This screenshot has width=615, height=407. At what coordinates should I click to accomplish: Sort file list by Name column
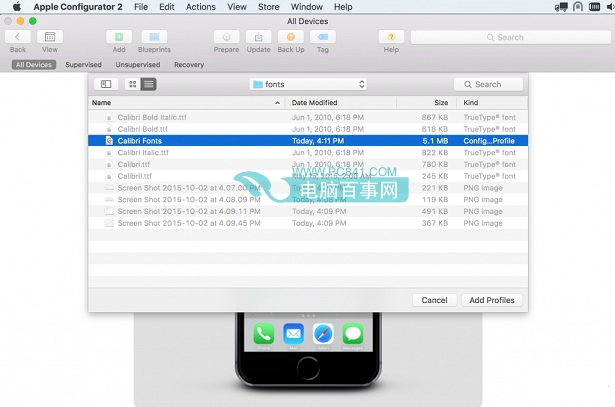tap(187, 103)
